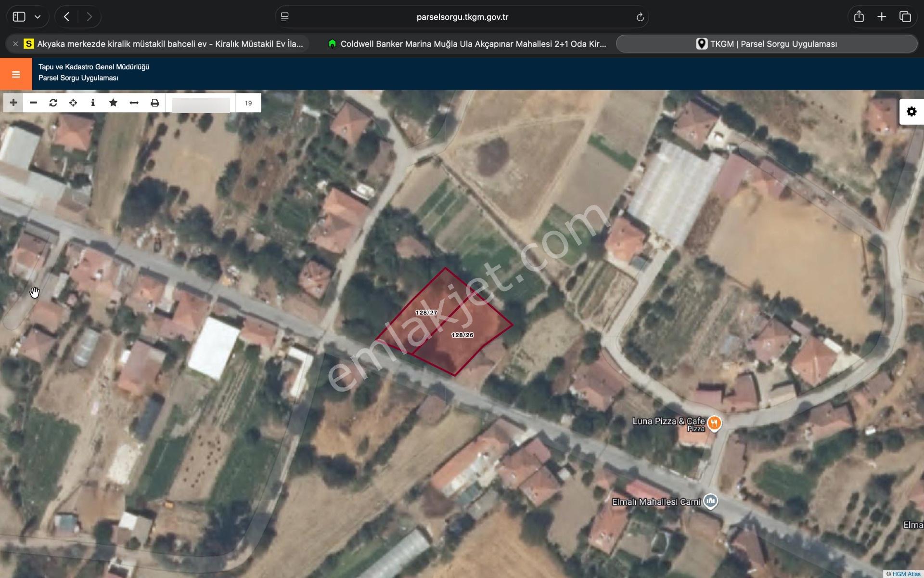The width and height of the screenshot is (924, 578).
Task: Click the Parsel Sorgu Uygulaması header title
Action: (x=78, y=78)
